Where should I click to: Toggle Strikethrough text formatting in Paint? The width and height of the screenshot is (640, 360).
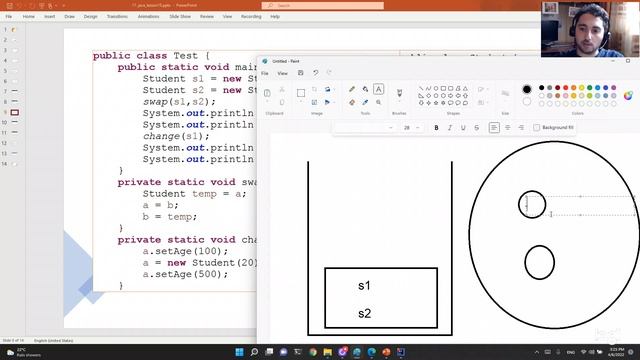(x=477, y=128)
